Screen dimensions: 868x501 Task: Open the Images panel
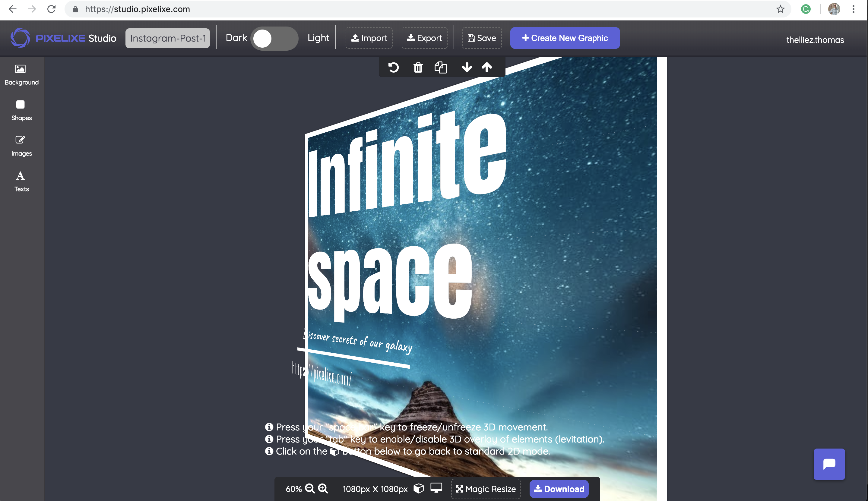pyautogui.click(x=21, y=146)
